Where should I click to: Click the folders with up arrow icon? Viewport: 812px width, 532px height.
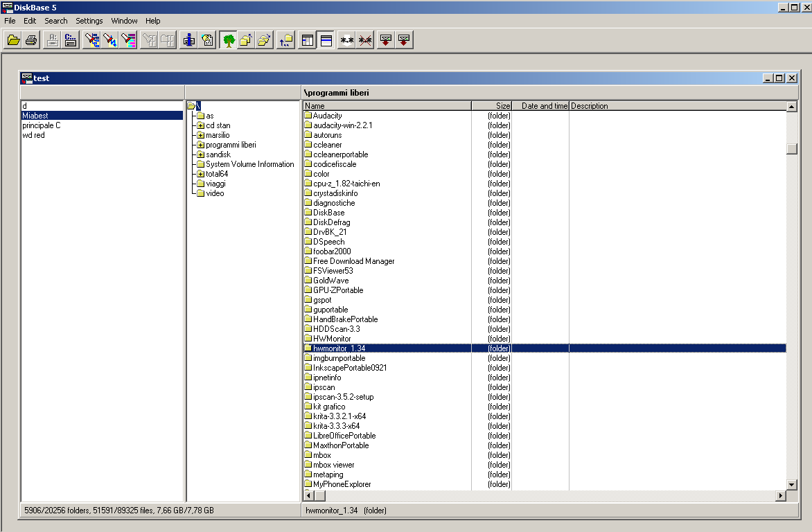(x=246, y=40)
